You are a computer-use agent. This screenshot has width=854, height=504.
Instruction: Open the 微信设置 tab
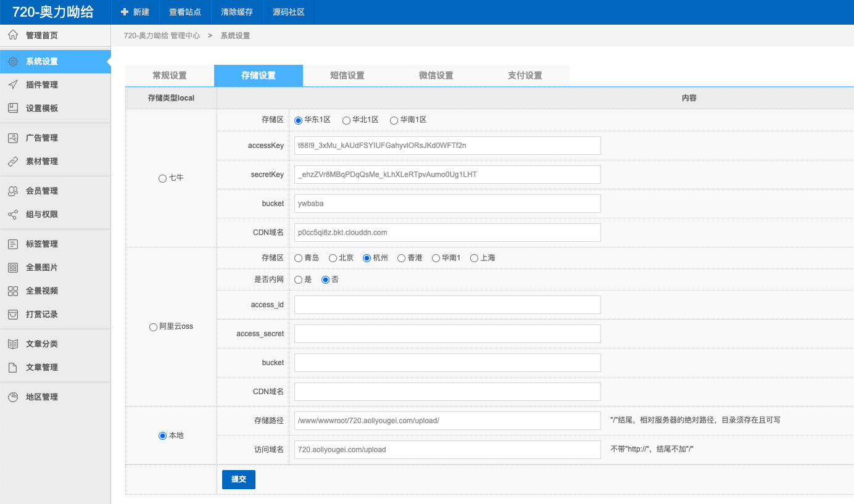(x=436, y=75)
